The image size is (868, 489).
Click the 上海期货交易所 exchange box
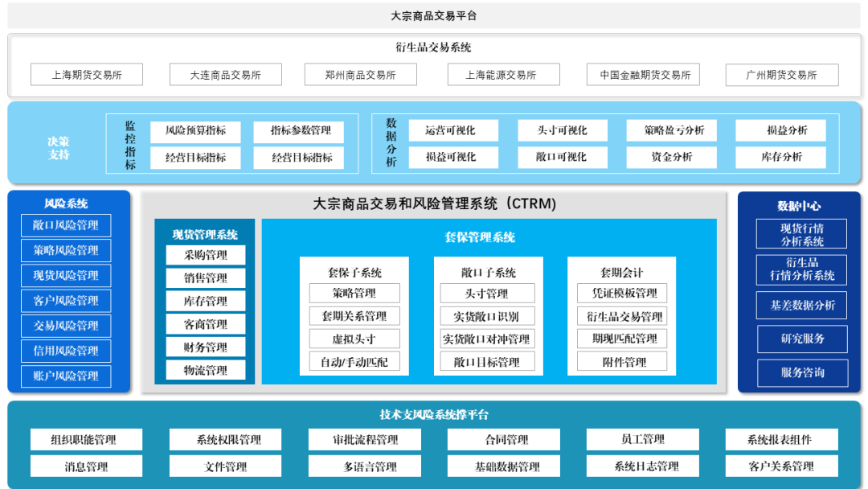[86, 74]
